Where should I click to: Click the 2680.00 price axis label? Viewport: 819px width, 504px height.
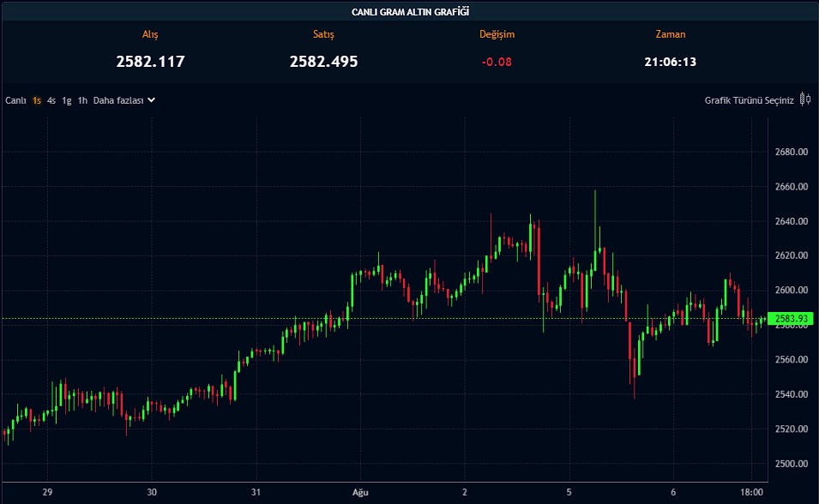[791, 152]
